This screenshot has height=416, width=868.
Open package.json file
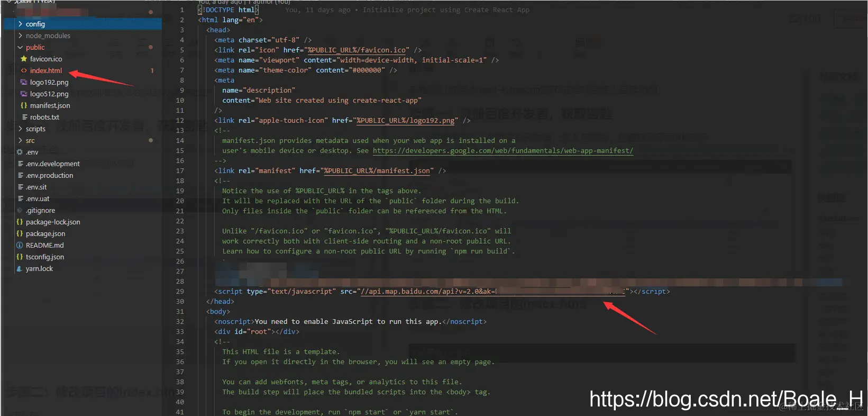[45, 233]
